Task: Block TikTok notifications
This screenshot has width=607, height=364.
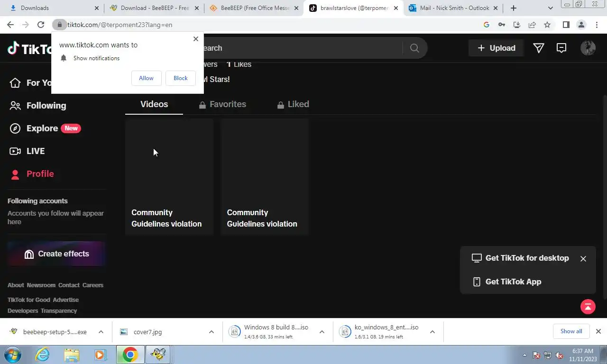Action: click(180, 78)
